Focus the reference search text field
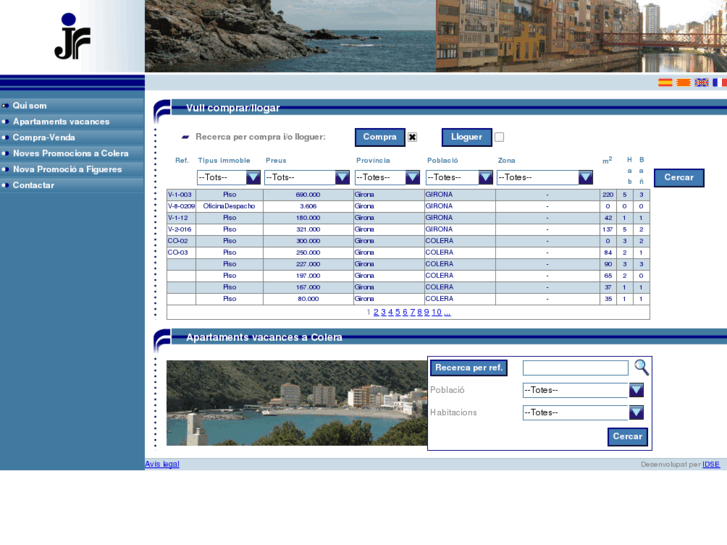 575,368
